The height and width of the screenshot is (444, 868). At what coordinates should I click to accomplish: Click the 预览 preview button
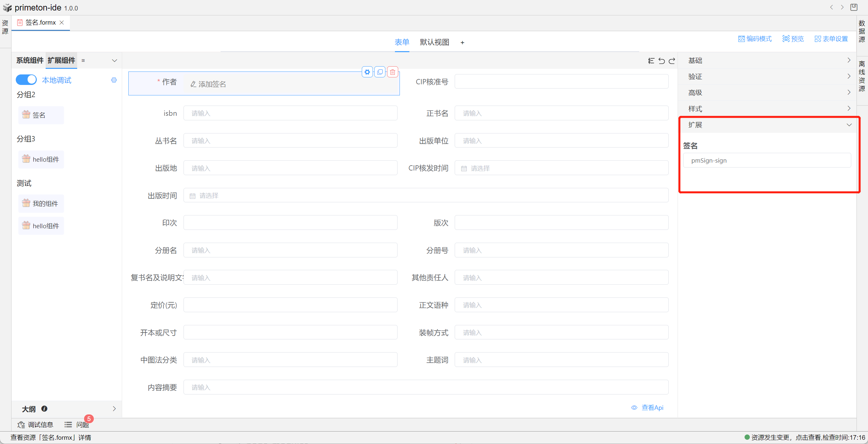[793, 39]
